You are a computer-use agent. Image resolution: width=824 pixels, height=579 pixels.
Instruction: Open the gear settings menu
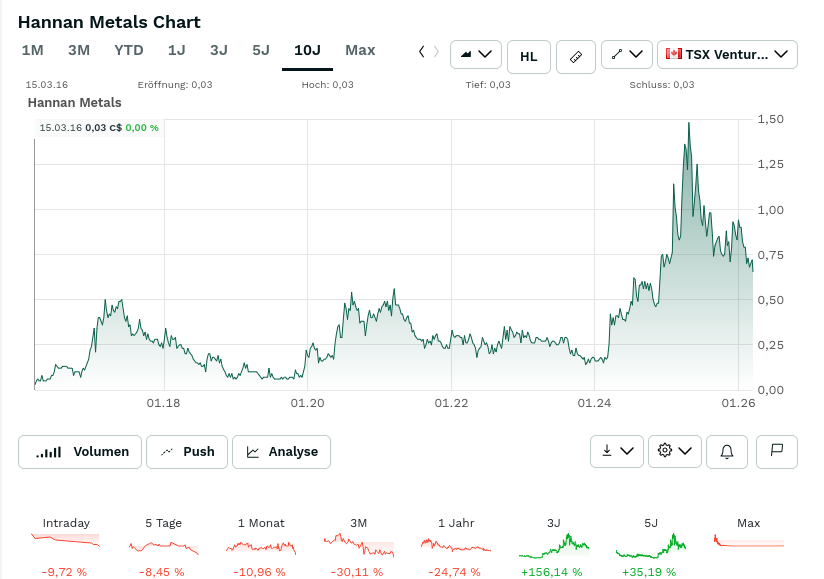pos(675,451)
